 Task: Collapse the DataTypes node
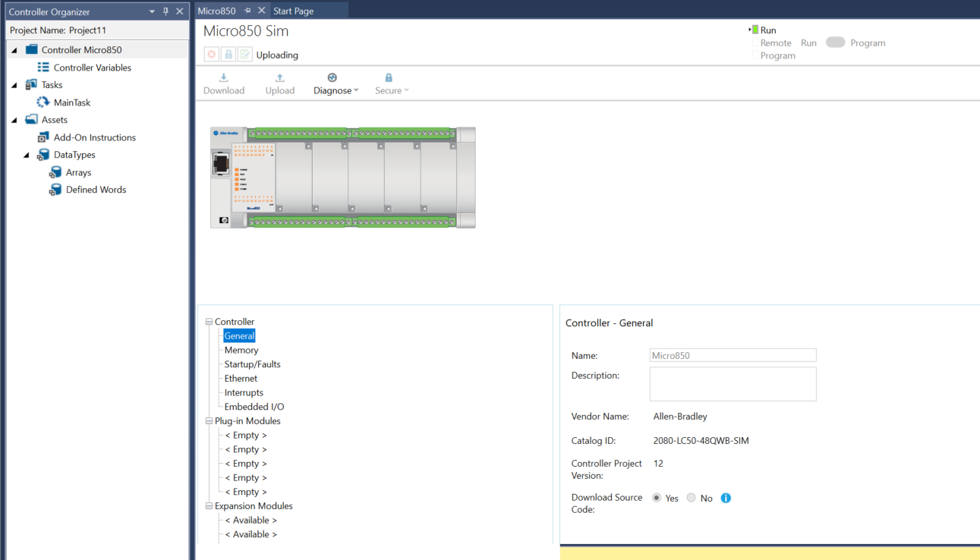pos(27,155)
